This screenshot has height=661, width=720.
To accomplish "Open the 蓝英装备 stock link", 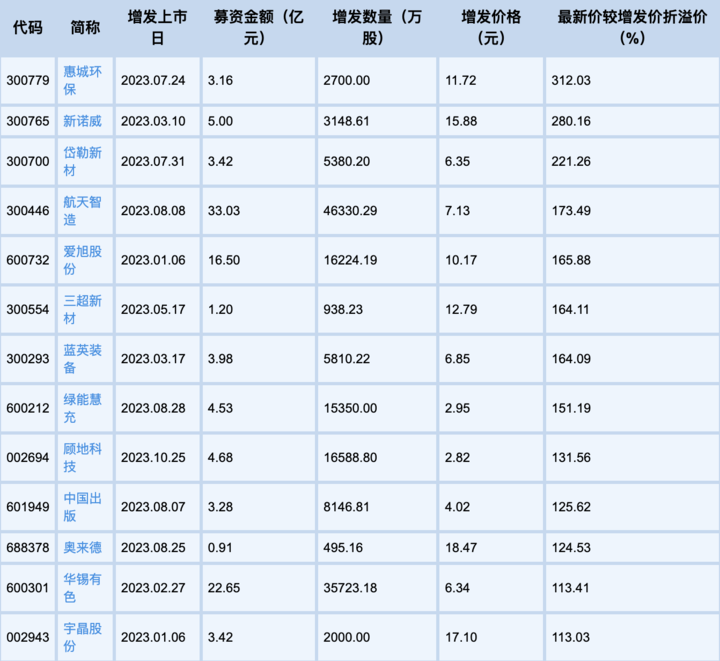I will (83, 359).
